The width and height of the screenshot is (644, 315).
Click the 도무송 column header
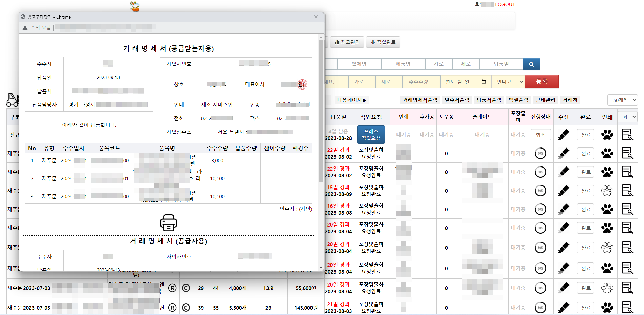point(446,117)
